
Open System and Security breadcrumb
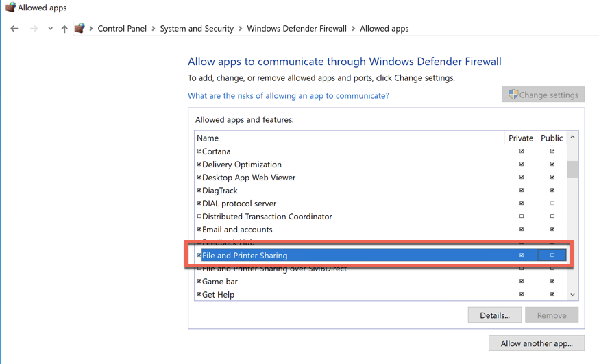coord(197,29)
